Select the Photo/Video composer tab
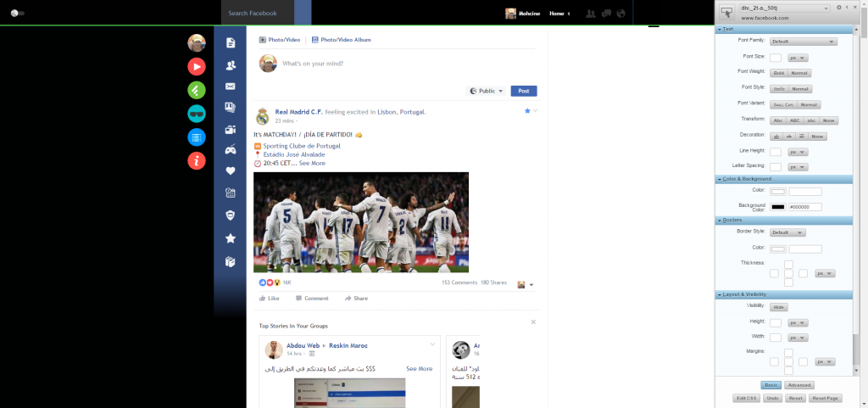This screenshot has height=408, width=868. [x=280, y=40]
